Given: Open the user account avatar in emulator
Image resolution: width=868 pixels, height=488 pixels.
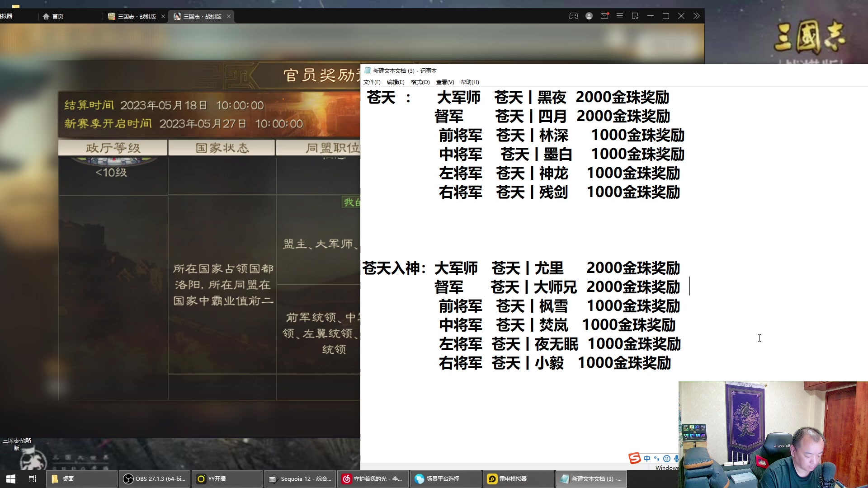Looking at the screenshot, I should coord(589,16).
